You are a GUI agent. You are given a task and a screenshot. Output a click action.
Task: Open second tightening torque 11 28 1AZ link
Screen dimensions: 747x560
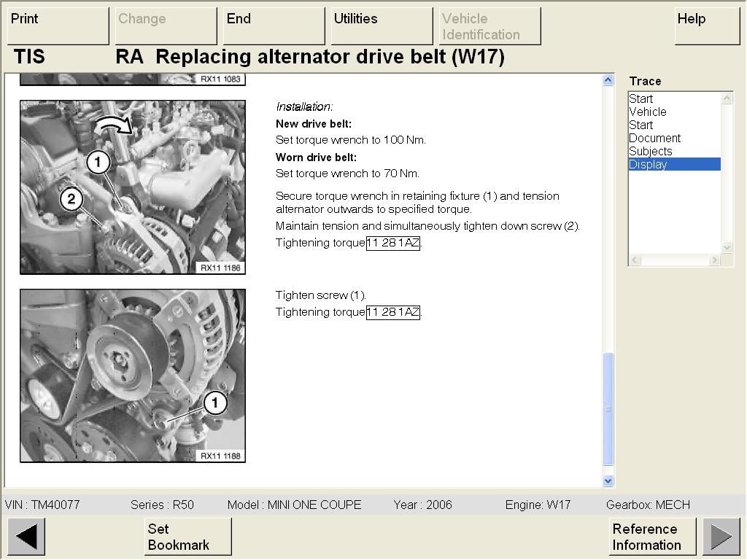tap(393, 312)
